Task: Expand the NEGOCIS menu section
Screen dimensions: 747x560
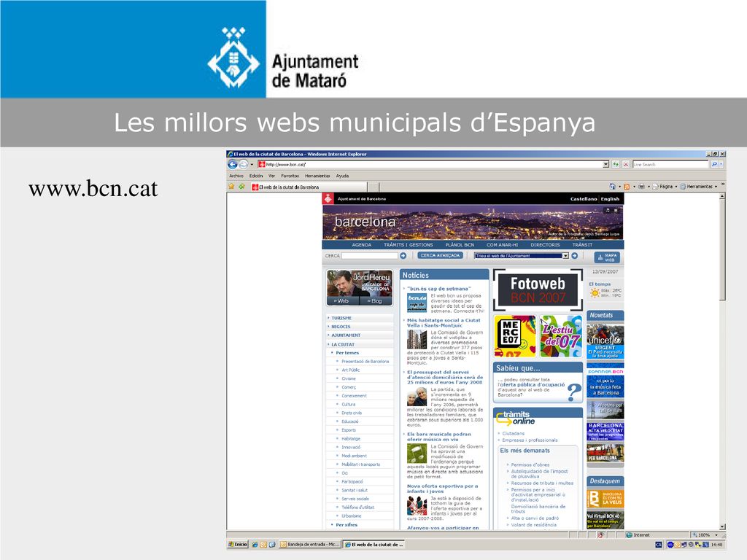Action: [x=341, y=327]
